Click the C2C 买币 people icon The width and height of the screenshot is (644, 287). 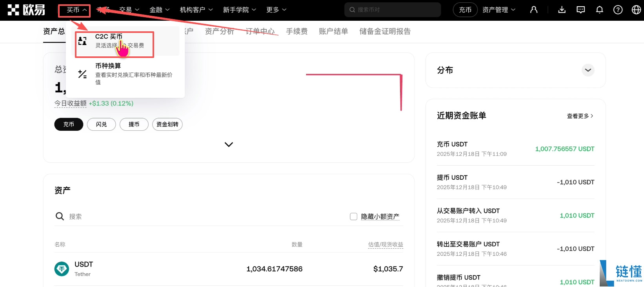click(82, 41)
